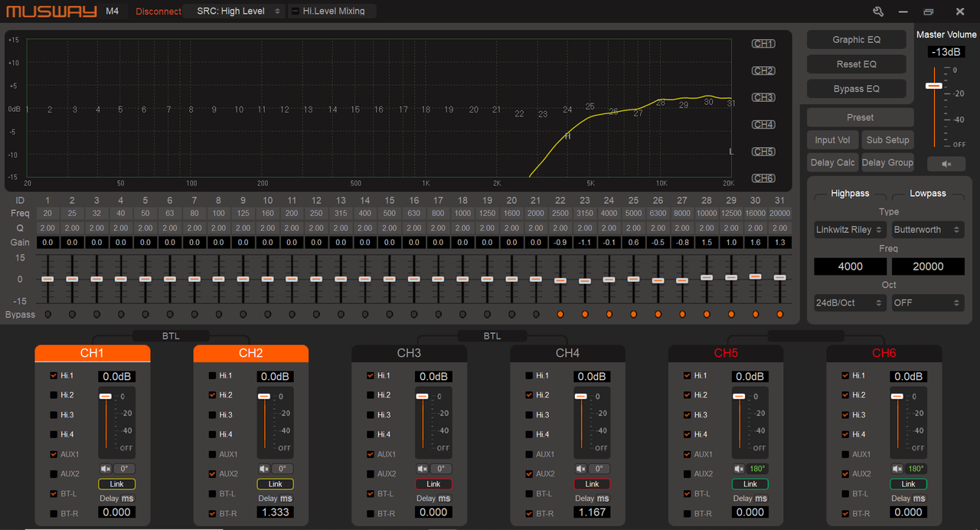Viewport: 980px width, 530px height.
Task: Toggle Hi.3 checkbox in CH5
Action: [688, 414]
